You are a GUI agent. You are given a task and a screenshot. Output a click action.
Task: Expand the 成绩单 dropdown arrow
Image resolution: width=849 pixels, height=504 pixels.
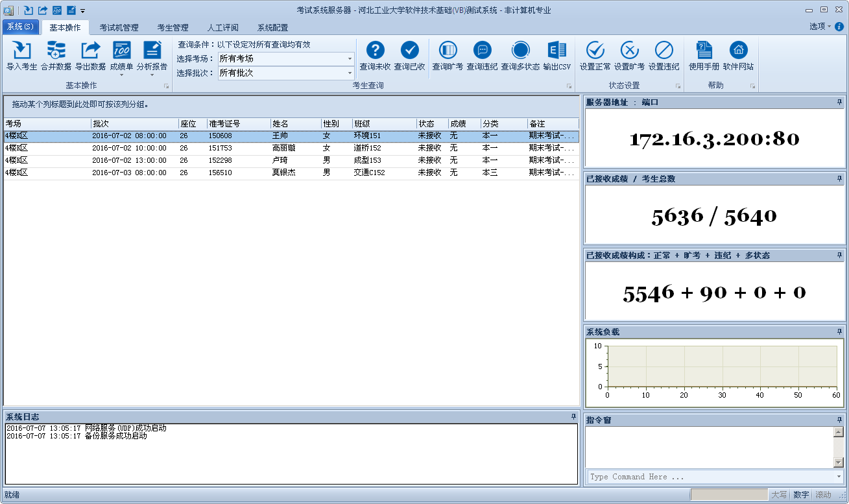(121, 75)
